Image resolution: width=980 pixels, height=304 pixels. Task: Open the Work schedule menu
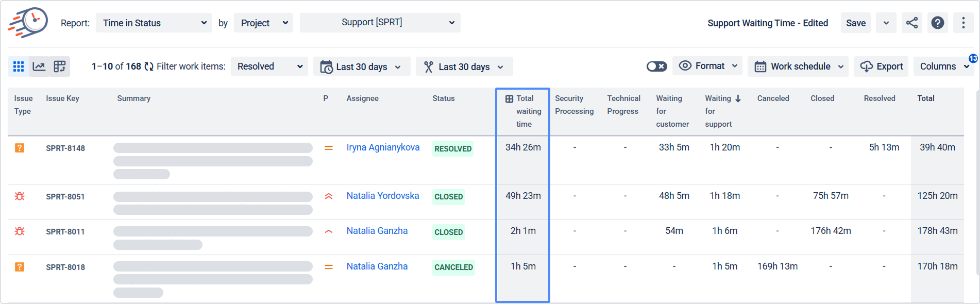[798, 66]
